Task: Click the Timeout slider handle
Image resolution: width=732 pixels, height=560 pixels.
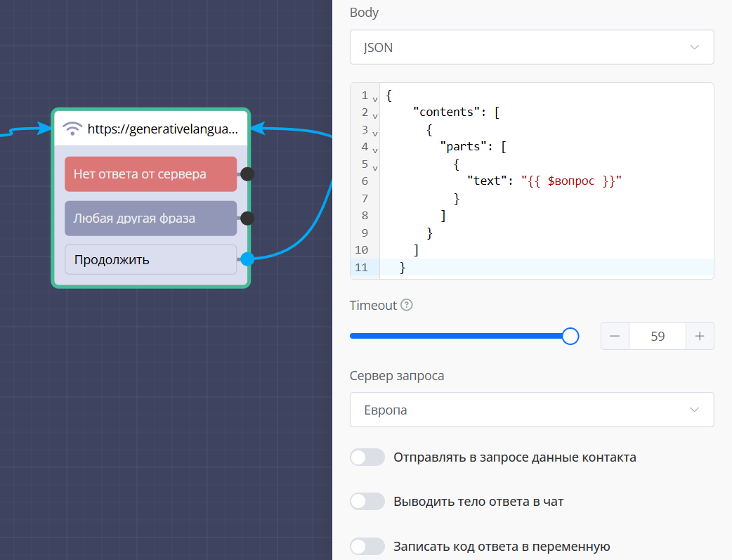Action: [x=570, y=336]
